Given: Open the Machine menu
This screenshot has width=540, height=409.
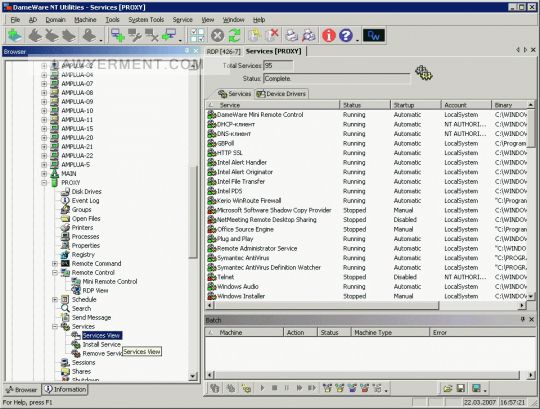Looking at the screenshot, I should [x=85, y=20].
